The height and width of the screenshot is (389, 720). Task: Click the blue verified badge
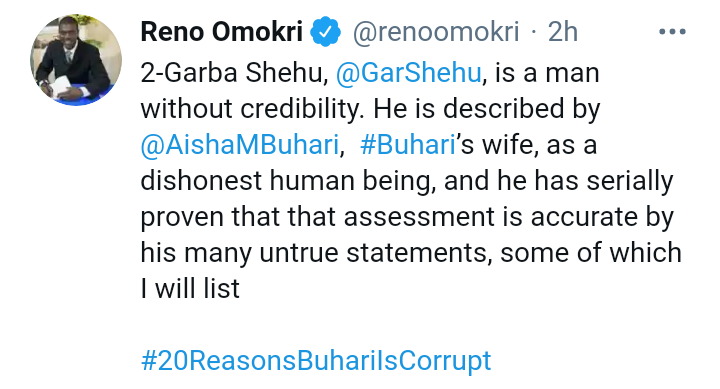(326, 32)
